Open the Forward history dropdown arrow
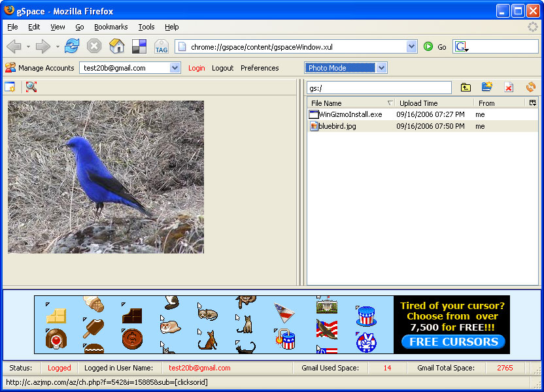The width and height of the screenshot is (544, 392). [58, 46]
